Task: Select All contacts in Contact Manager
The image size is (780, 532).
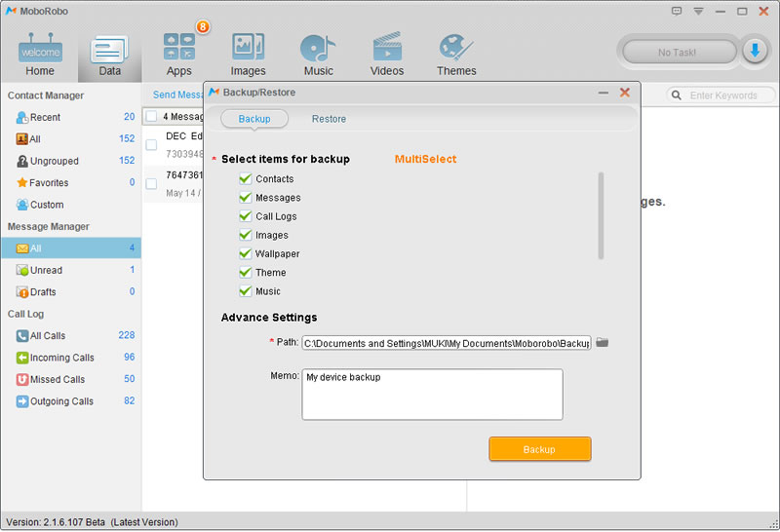Action: click(71, 138)
